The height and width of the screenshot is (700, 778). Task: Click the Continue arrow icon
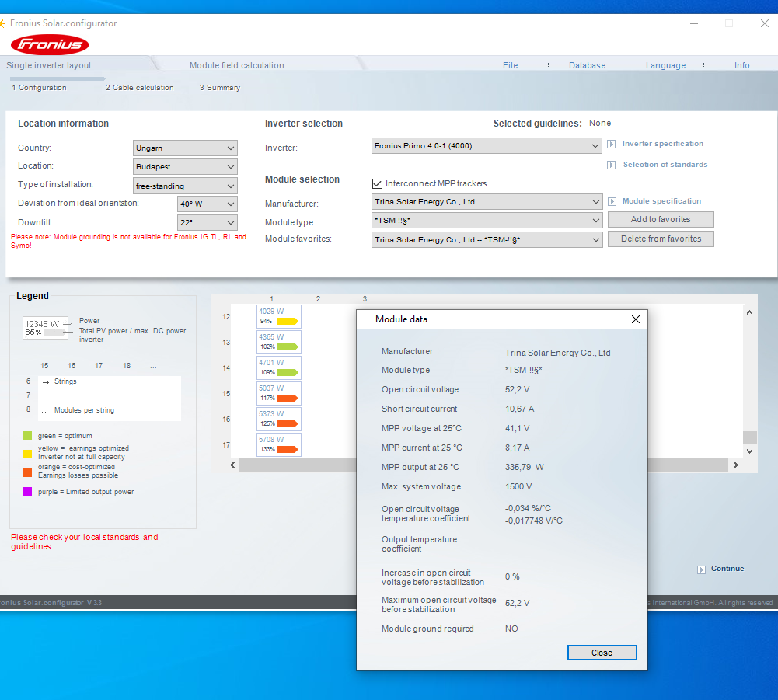(701, 569)
